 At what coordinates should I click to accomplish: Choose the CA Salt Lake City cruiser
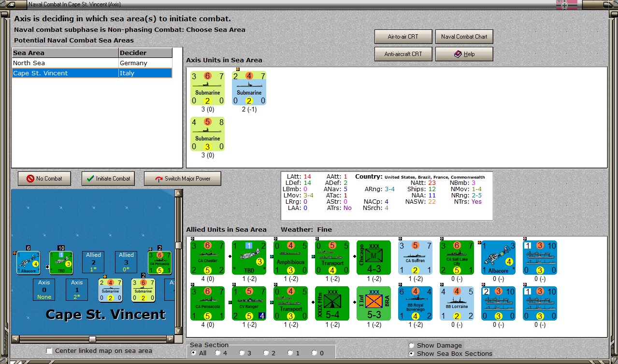click(457, 258)
